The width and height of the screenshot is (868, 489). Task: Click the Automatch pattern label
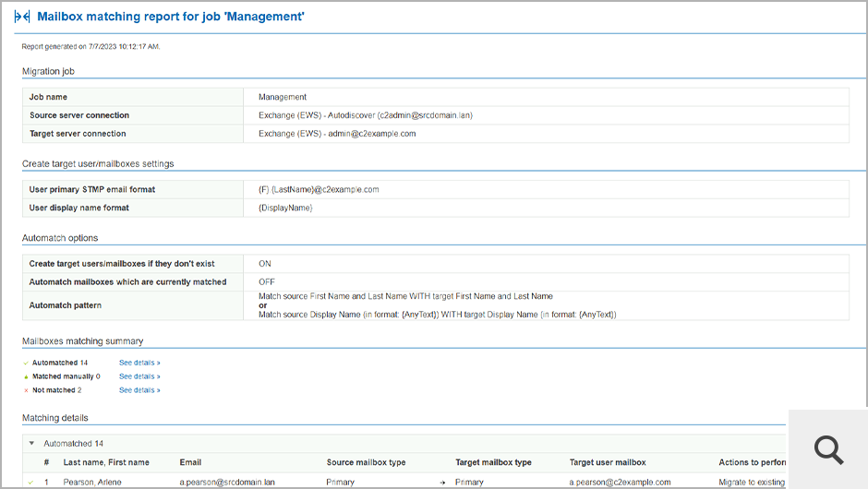66,305
